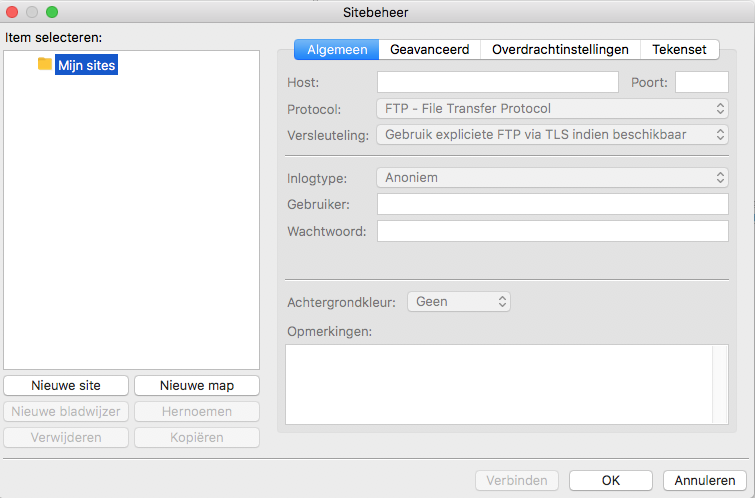Select the Mijn sites folder icon

(45, 64)
